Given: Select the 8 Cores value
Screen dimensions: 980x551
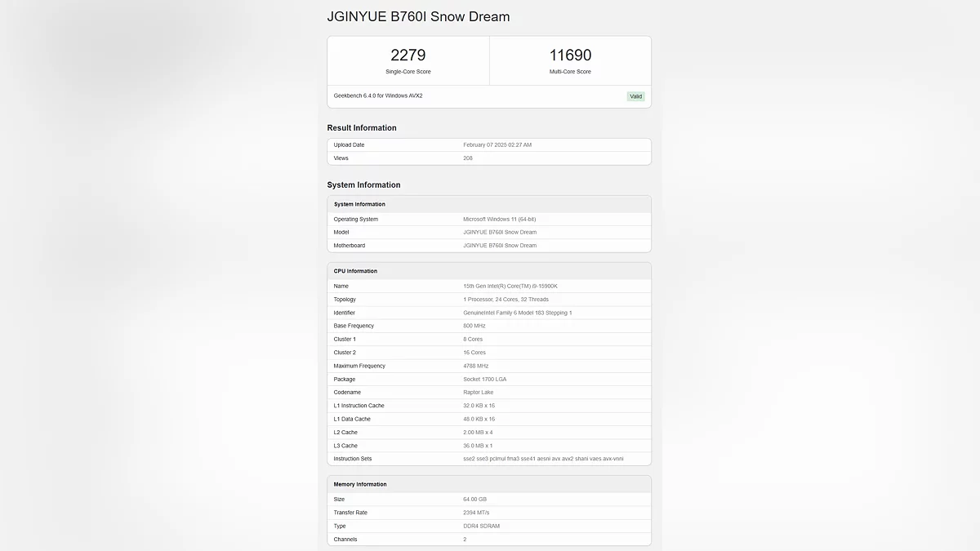Looking at the screenshot, I should coord(473,339).
